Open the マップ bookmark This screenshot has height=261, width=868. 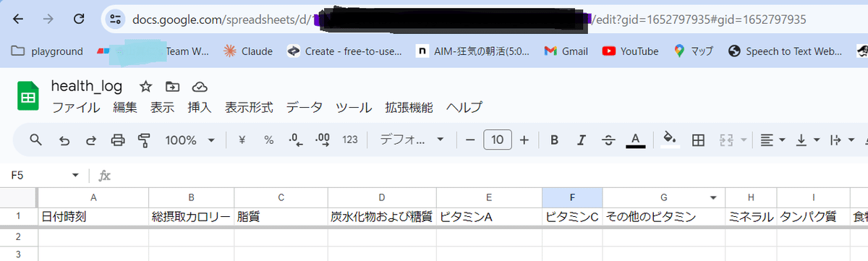pos(693,51)
